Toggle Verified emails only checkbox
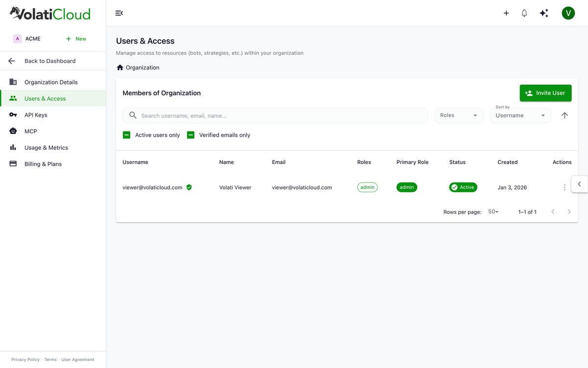 191,135
